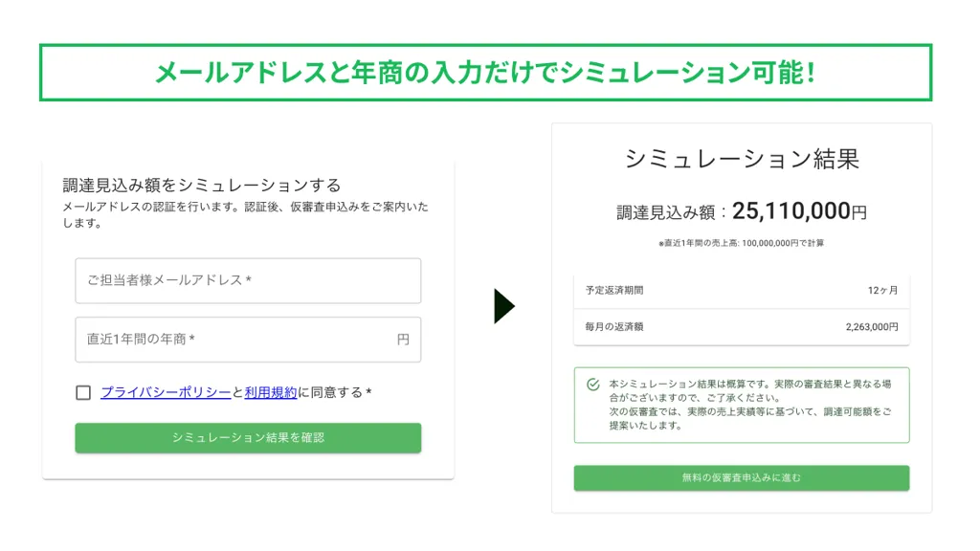The height and width of the screenshot is (551, 980).
Task: Click the green-bordered header banner text
Action: coord(485,72)
